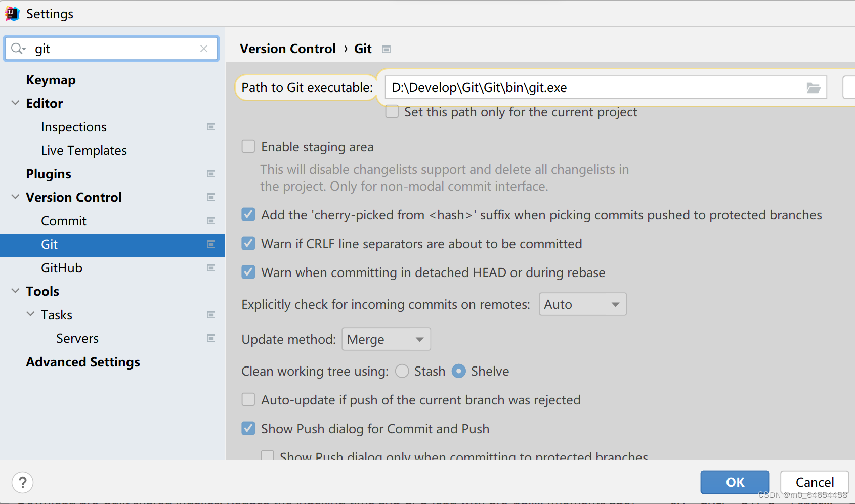This screenshot has height=504, width=855.
Task: Select the Git settings item
Action: click(112, 245)
